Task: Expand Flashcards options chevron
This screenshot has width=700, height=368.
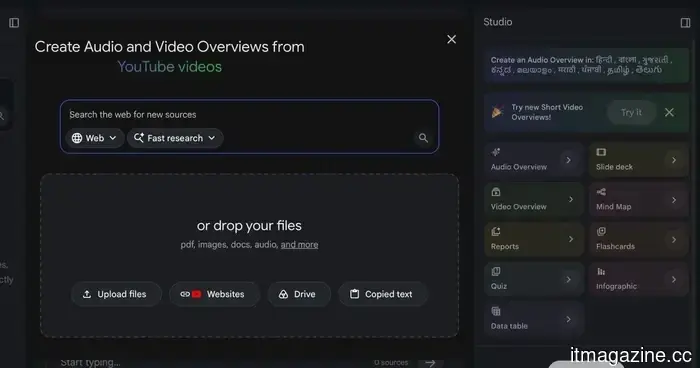Action: (674, 239)
